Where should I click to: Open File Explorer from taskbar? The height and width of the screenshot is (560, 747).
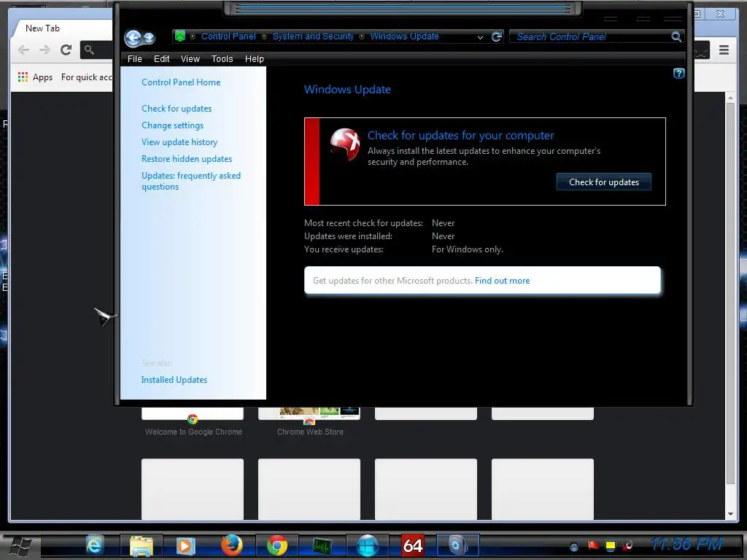click(x=142, y=545)
